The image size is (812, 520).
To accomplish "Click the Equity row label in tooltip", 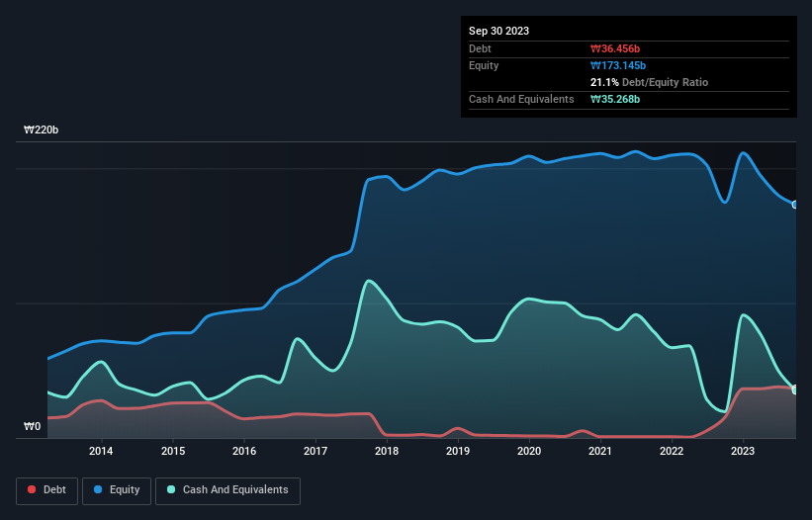I will pos(484,65).
